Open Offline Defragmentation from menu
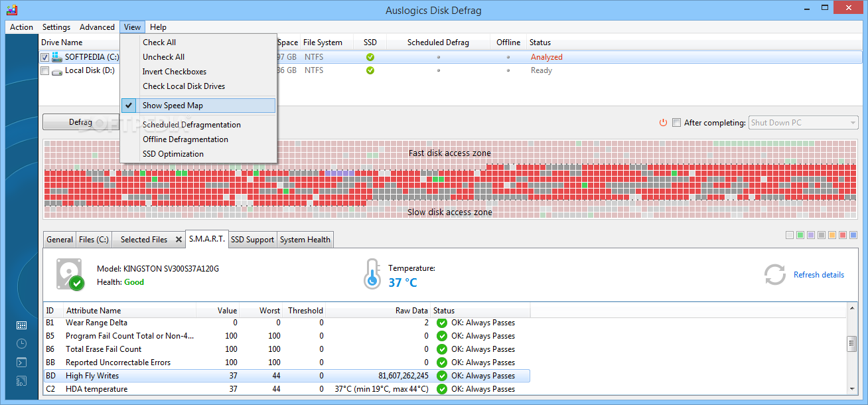Image resolution: width=868 pixels, height=405 pixels. (x=198, y=139)
